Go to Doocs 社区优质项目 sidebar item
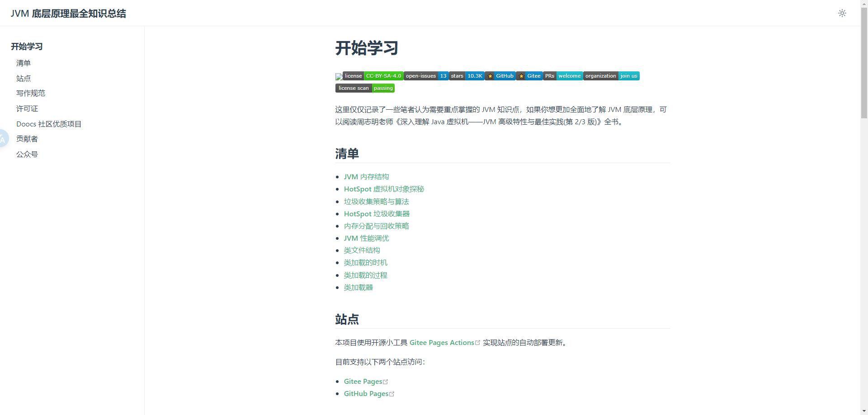Viewport: 868px width, 415px height. pyautogui.click(x=49, y=124)
